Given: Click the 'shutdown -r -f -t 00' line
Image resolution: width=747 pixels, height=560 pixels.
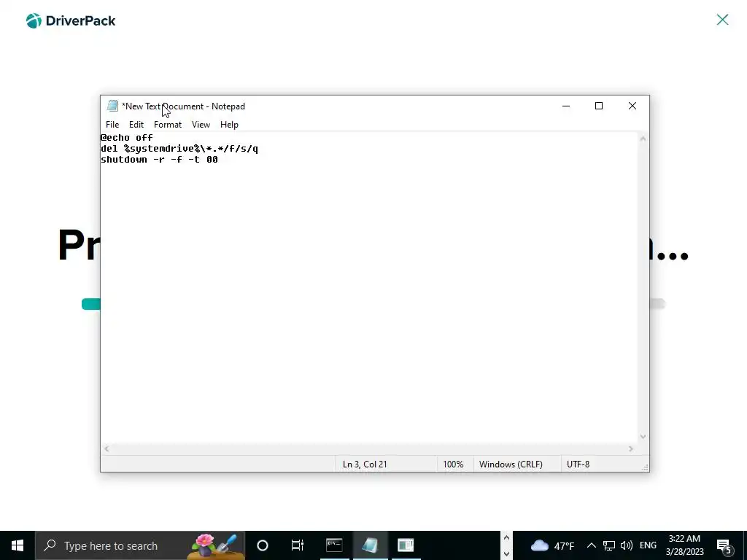Looking at the screenshot, I should click(x=159, y=160).
